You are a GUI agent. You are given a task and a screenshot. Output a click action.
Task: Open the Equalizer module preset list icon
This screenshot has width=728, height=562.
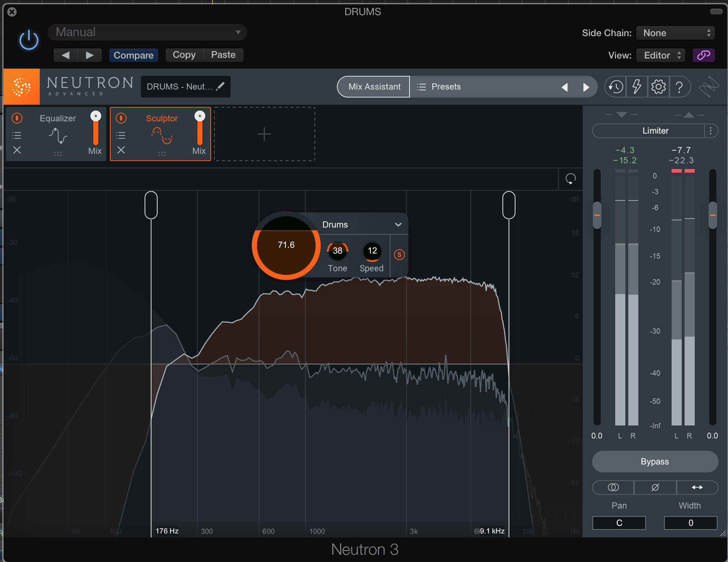coord(17,135)
